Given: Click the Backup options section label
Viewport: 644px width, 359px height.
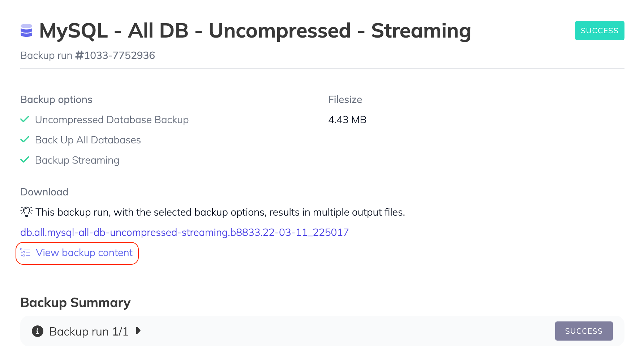Looking at the screenshot, I should click(56, 99).
